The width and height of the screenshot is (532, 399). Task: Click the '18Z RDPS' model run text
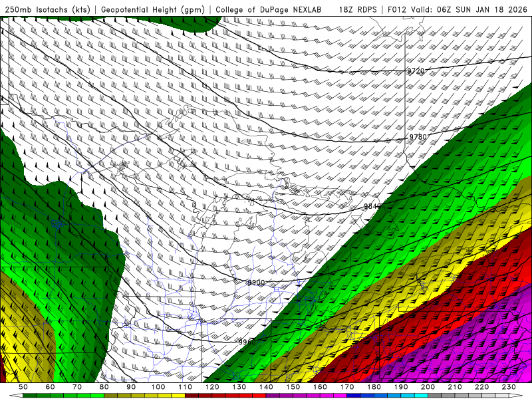[358, 10]
